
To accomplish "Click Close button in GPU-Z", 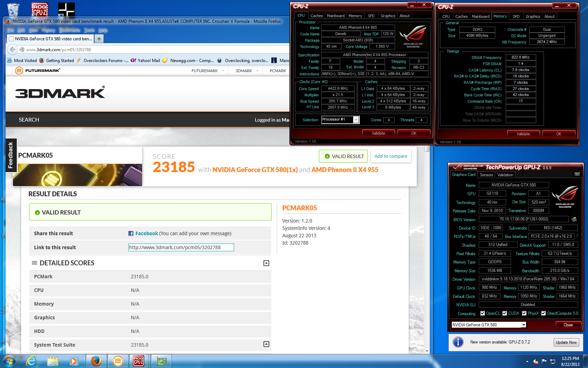I will [568, 325].
